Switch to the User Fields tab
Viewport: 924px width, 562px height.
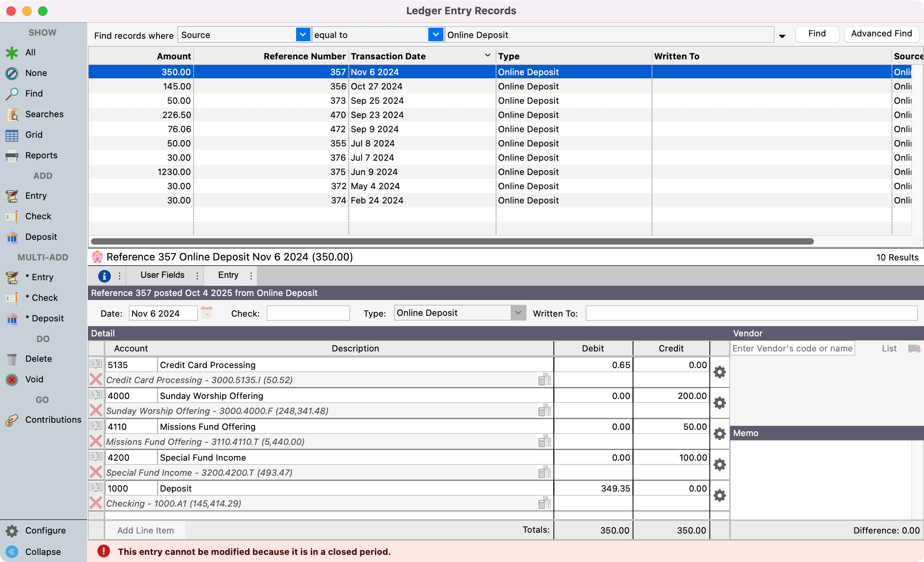tap(162, 275)
